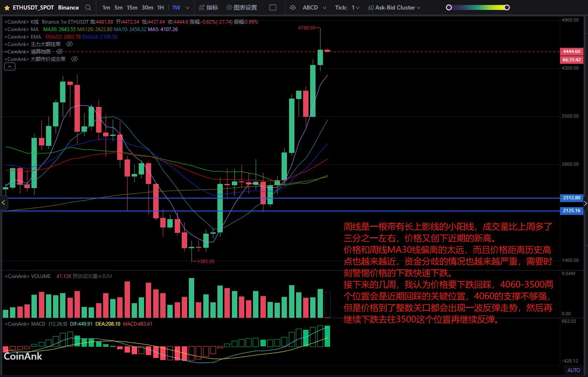Click the cloud save layout icon
Viewport: 588px width, 377px height.
coord(293,7)
